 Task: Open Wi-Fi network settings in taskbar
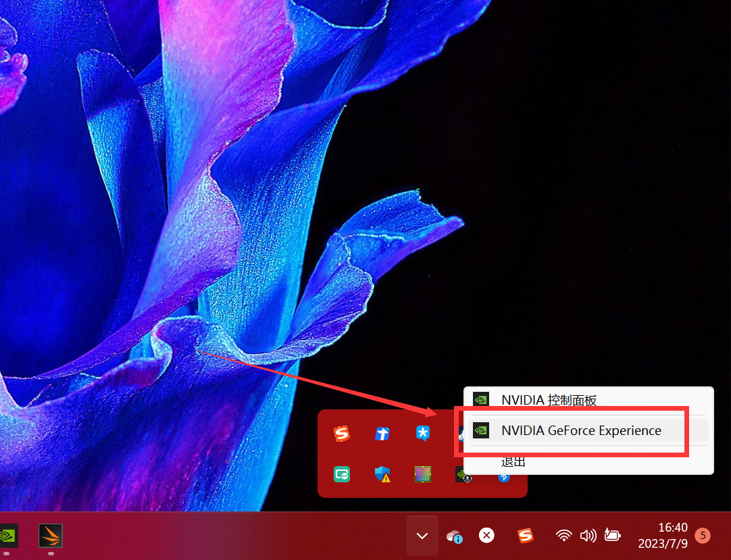click(563, 536)
